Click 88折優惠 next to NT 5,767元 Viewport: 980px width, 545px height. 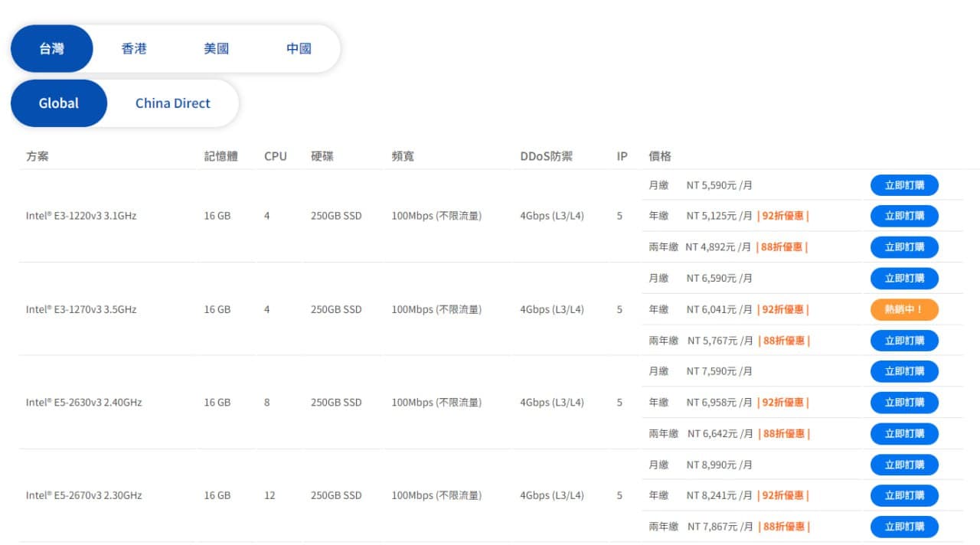click(783, 341)
